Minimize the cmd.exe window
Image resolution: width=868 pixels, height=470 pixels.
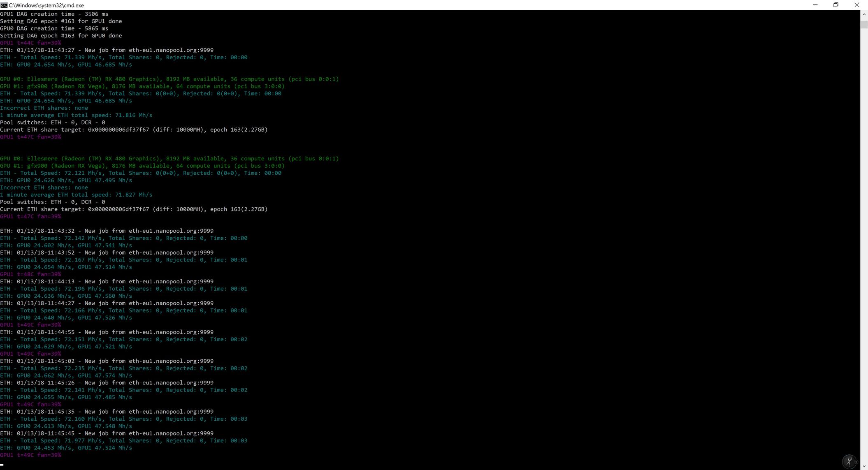pos(815,5)
